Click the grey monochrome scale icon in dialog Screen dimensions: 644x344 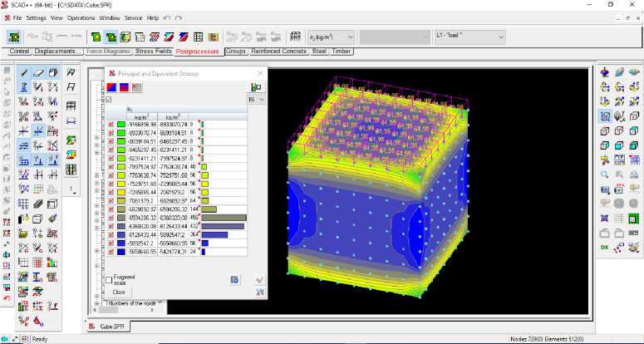137,87
